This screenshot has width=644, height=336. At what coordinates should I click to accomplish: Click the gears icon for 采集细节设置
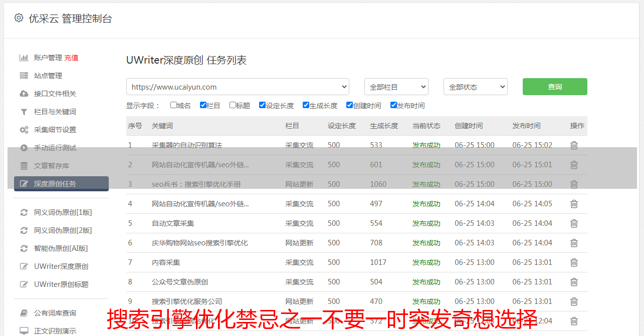[x=24, y=130]
